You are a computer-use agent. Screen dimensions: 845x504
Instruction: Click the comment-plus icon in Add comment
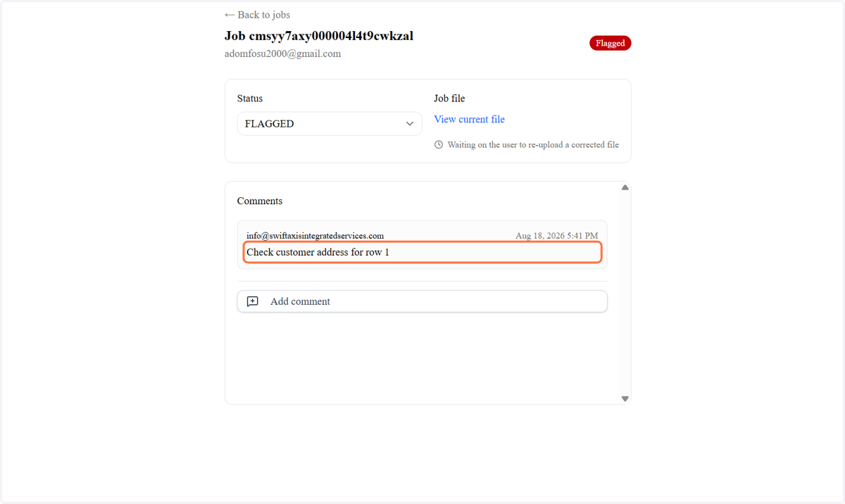tap(253, 301)
